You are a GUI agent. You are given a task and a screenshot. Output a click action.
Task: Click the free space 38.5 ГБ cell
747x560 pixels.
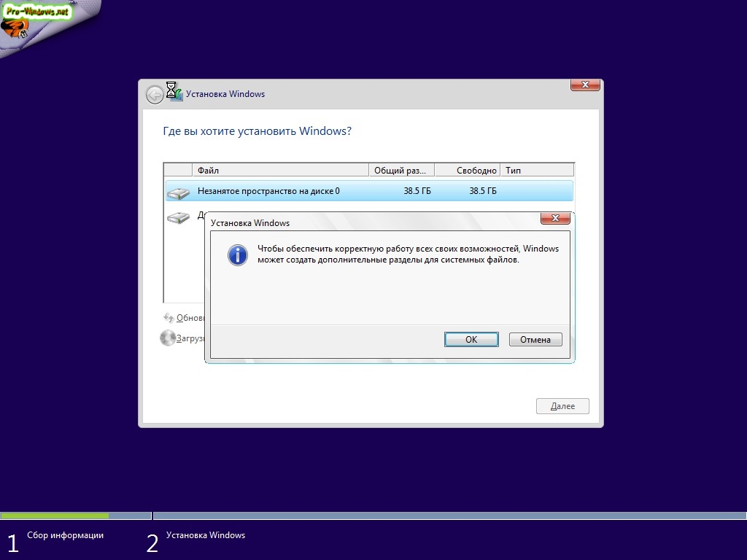click(483, 191)
